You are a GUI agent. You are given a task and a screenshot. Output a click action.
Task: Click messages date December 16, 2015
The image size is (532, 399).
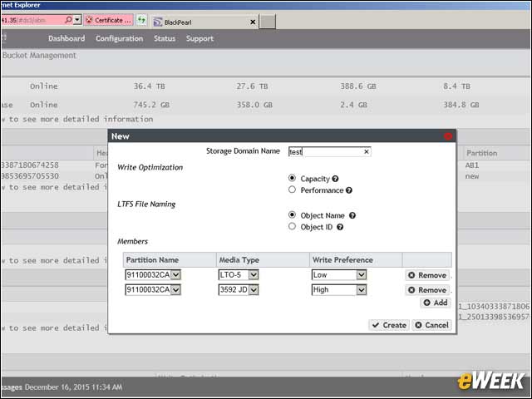[x=73, y=387]
